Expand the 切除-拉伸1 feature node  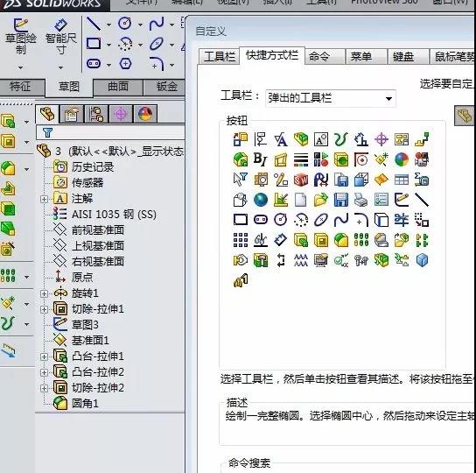click(x=44, y=309)
